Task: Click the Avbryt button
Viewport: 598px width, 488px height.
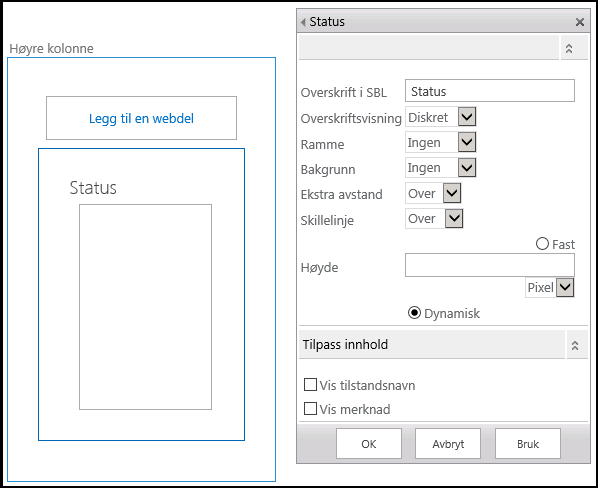Action: click(448, 443)
